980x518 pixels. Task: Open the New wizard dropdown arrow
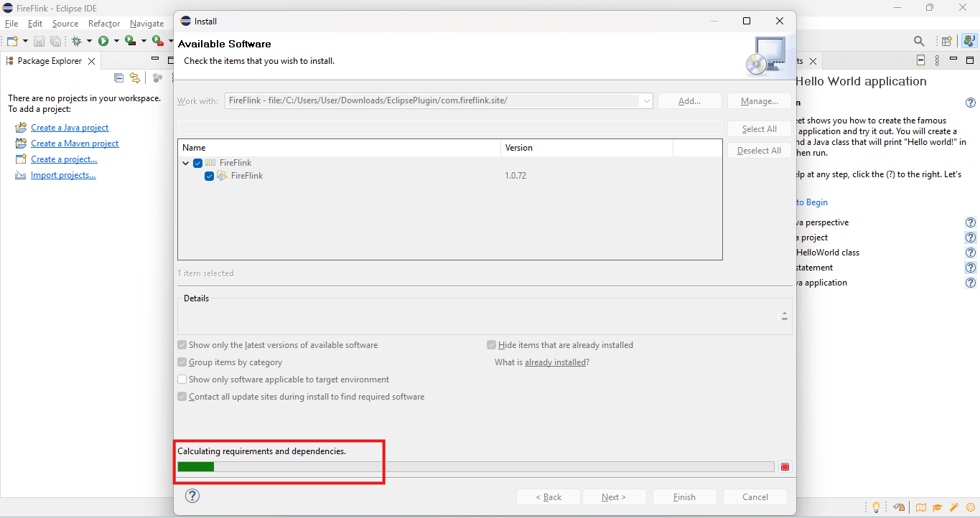click(x=25, y=41)
